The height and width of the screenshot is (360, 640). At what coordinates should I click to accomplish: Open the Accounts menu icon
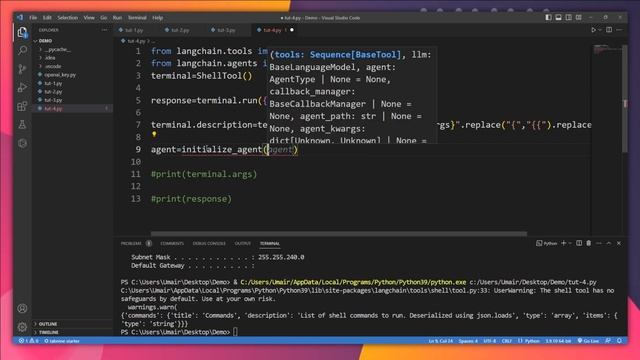click(x=22, y=309)
